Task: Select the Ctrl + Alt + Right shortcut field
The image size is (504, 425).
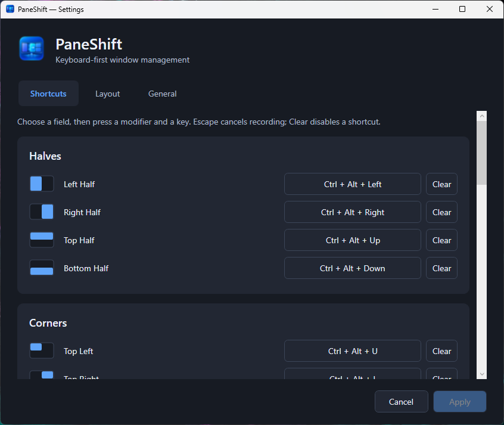Action: tap(353, 212)
